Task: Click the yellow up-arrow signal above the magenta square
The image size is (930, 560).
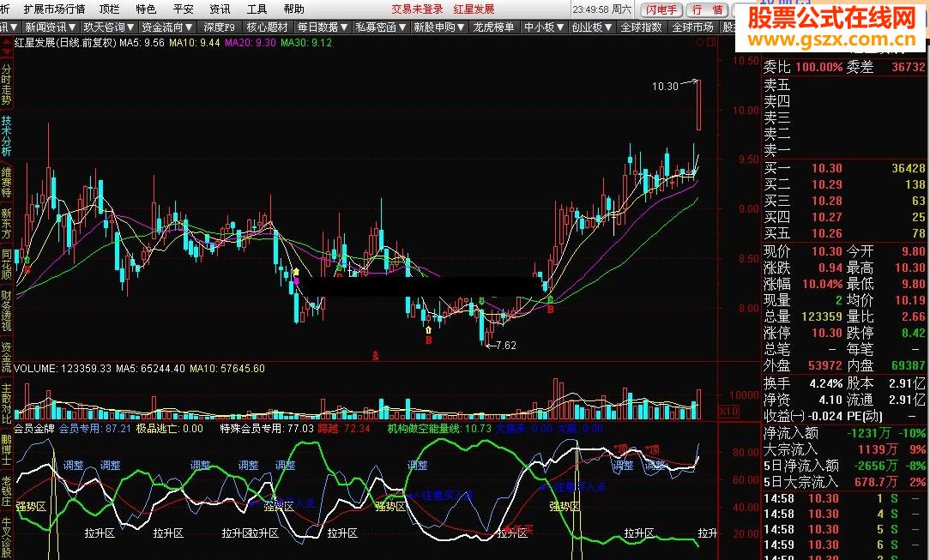Action: click(296, 272)
